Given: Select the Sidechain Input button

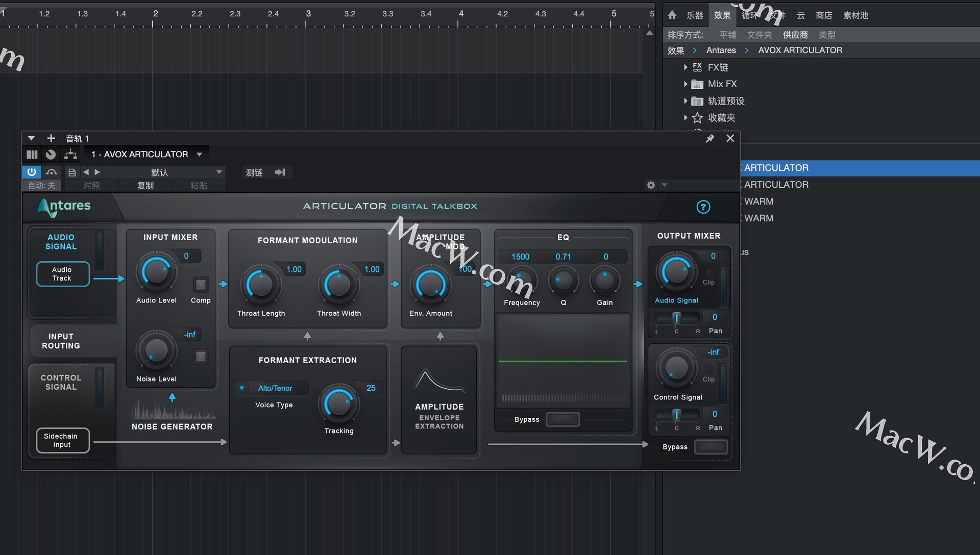Looking at the screenshot, I should 62,440.
